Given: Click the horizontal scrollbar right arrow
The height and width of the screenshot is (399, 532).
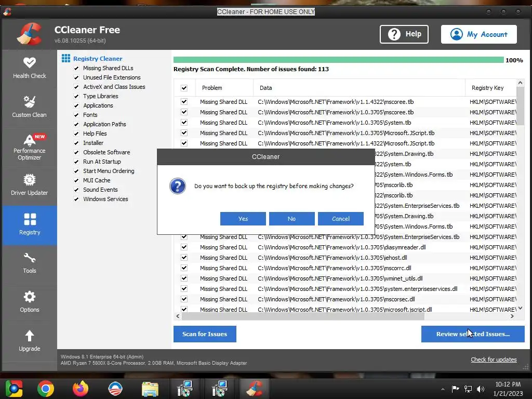Looking at the screenshot, I should click(x=512, y=316).
